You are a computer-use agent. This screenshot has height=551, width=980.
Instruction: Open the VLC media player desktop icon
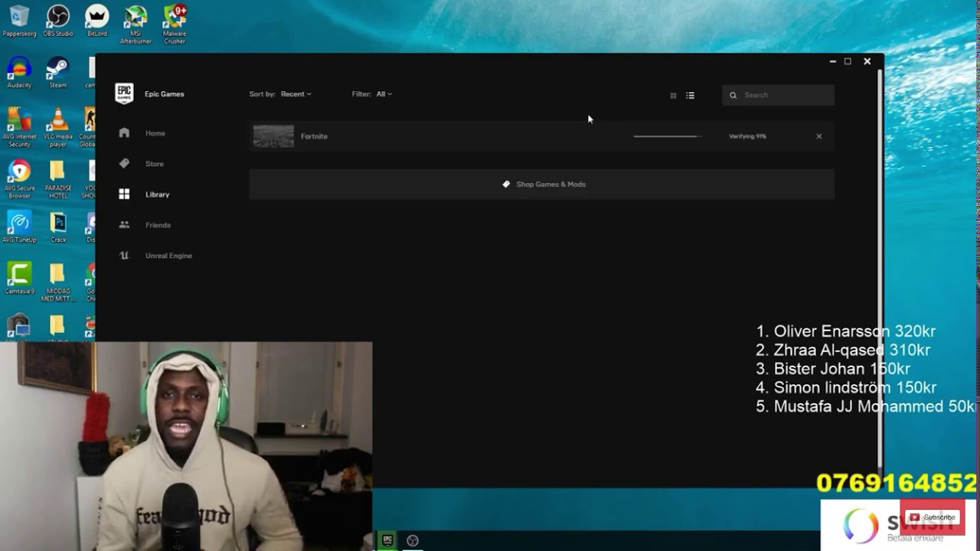[58, 127]
